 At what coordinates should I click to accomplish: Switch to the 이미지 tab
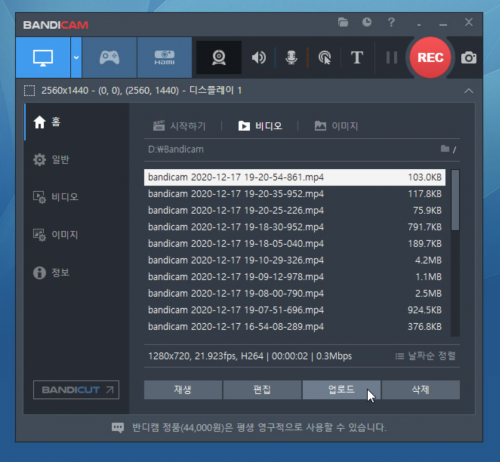[x=336, y=126]
